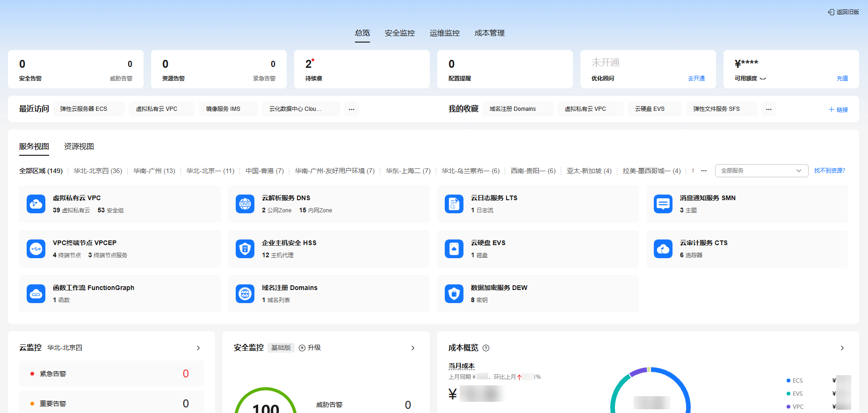The image size is (868, 413).
Task: Select the 服务视图 tab
Action: (x=34, y=146)
